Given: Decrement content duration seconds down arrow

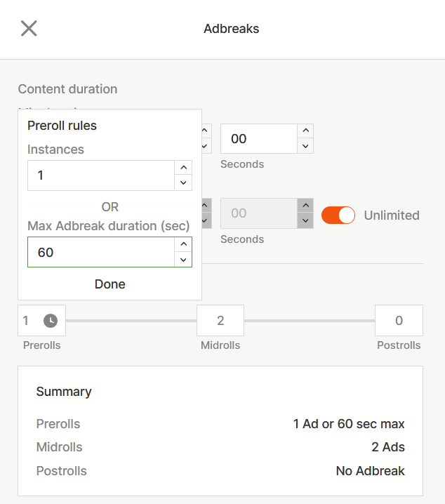Looking at the screenshot, I should click(x=305, y=146).
